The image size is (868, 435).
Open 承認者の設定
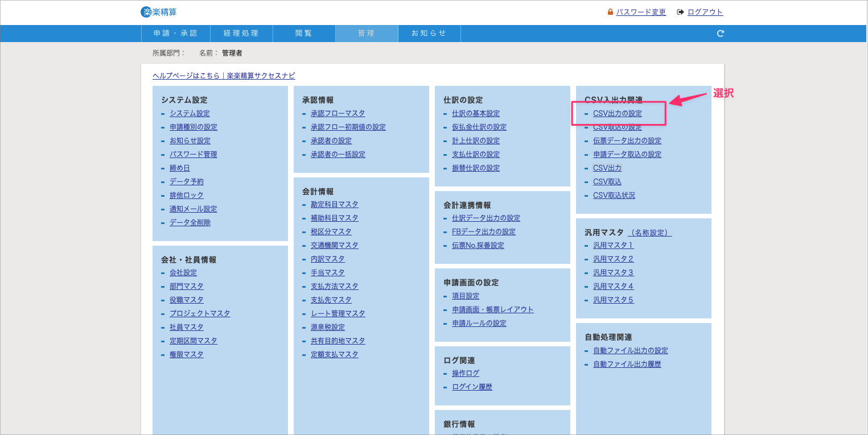pyautogui.click(x=331, y=141)
